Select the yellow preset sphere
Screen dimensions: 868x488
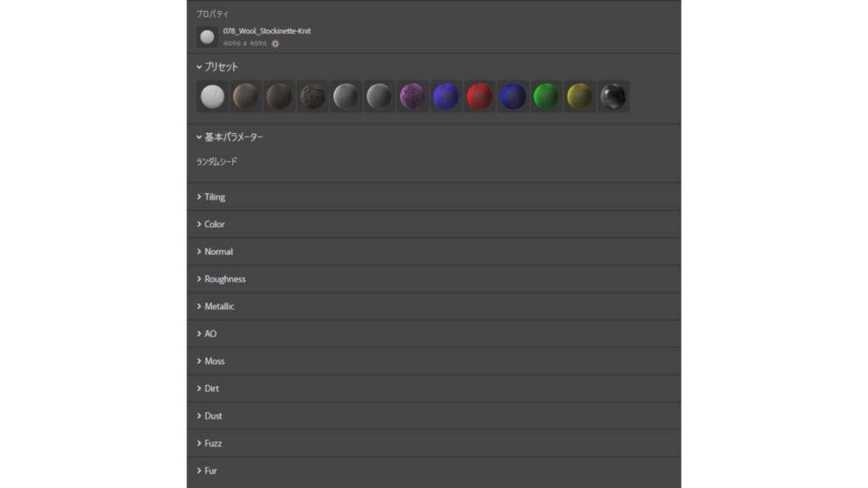[x=580, y=97]
